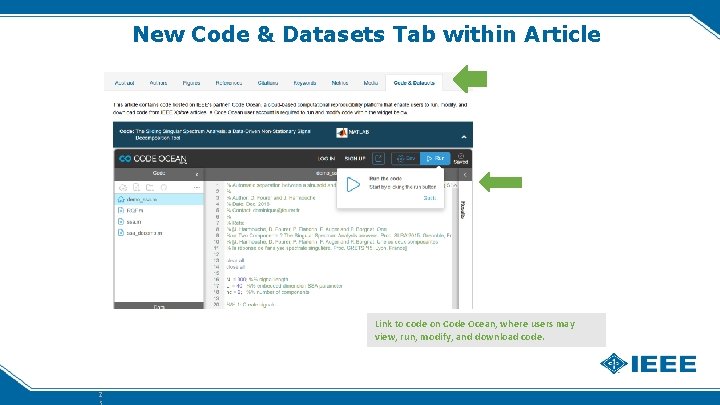The height and width of the screenshot is (405, 720).
Task: Click the Env button
Action: click(405, 158)
